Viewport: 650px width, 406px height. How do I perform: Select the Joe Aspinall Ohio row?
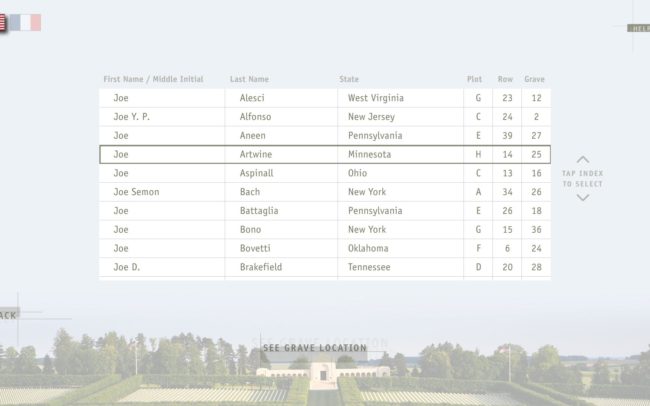coord(325,173)
